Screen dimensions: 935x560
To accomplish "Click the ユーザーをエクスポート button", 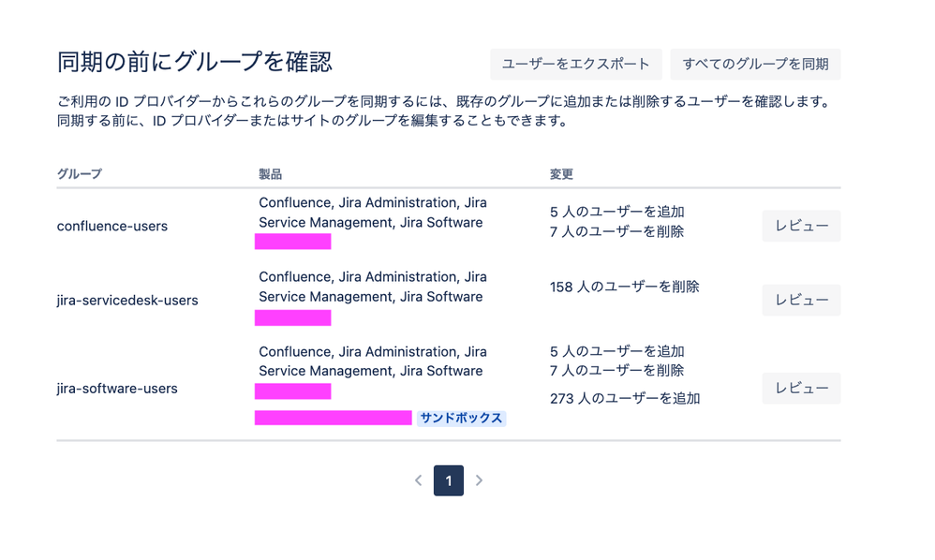I will [575, 65].
